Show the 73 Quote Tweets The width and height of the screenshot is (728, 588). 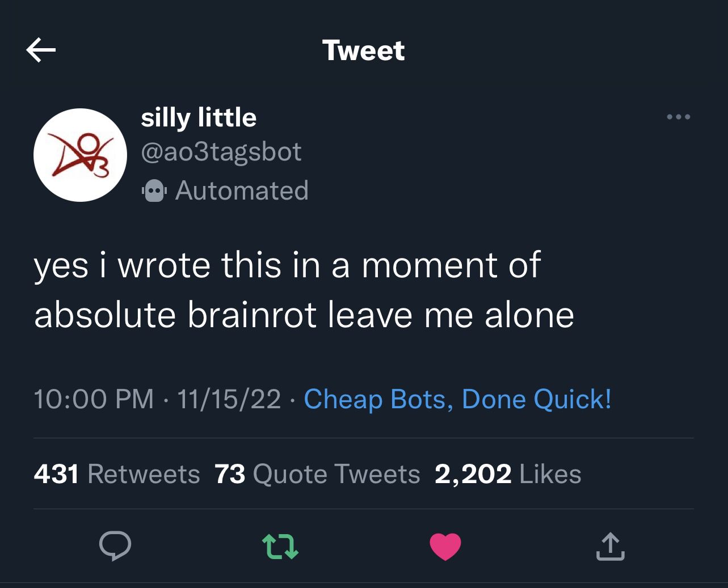317,474
